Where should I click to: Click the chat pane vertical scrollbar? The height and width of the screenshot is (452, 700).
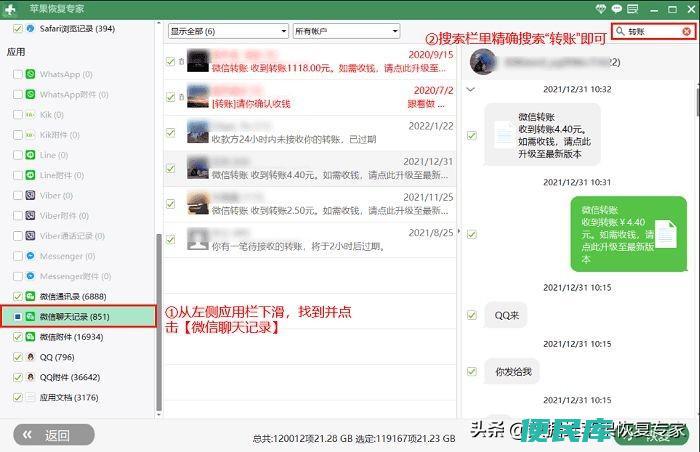[x=697, y=103]
